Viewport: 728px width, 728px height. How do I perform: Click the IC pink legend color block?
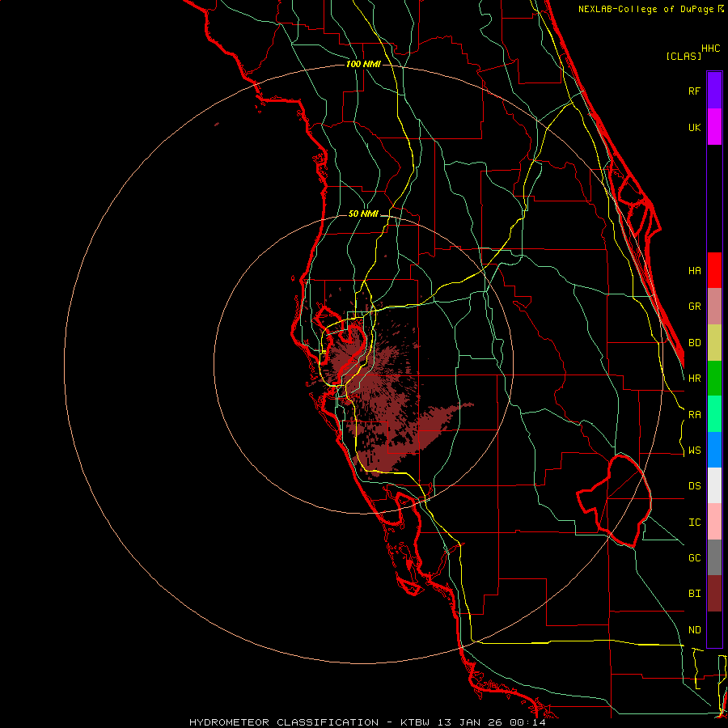pyautogui.click(x=714, y=522)
